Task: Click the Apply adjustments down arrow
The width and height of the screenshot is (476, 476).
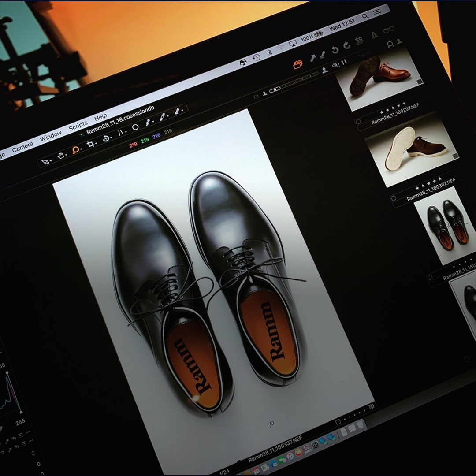Action: click(x=323, y=55)
